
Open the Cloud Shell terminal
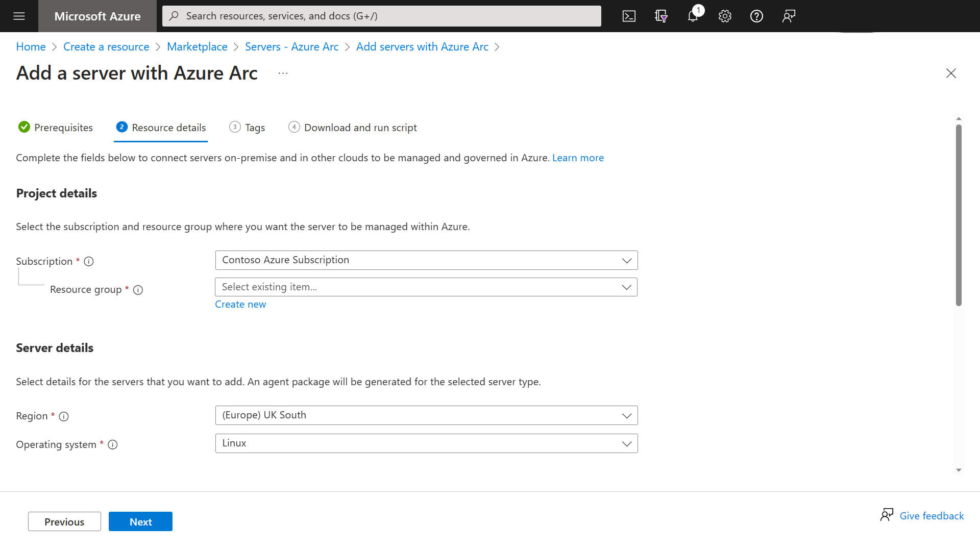pyautogui.click(x=629, y=16)
